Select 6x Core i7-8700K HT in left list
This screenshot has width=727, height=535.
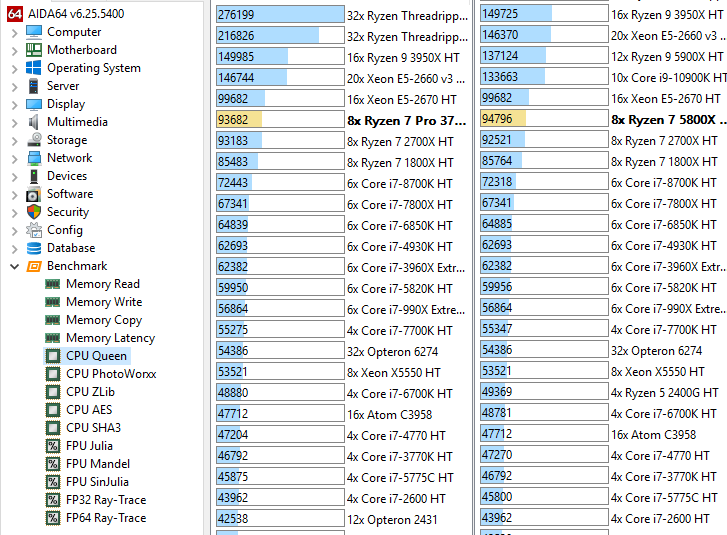[400, 184]
